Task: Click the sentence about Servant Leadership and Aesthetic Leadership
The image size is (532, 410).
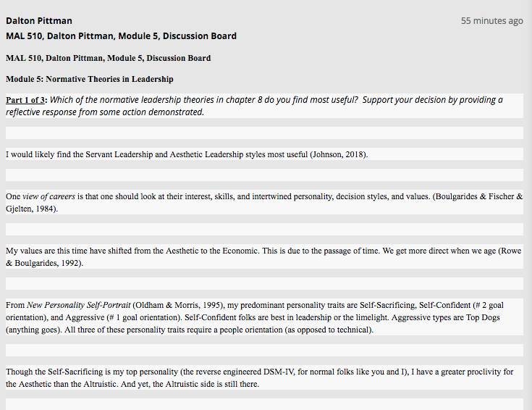Action: click(x=187, y=154)
